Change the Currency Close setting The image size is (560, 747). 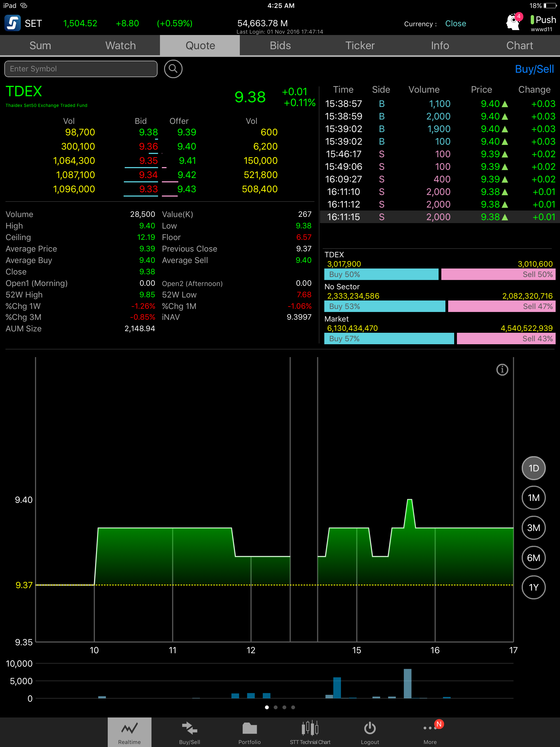[x=455, y=24]
